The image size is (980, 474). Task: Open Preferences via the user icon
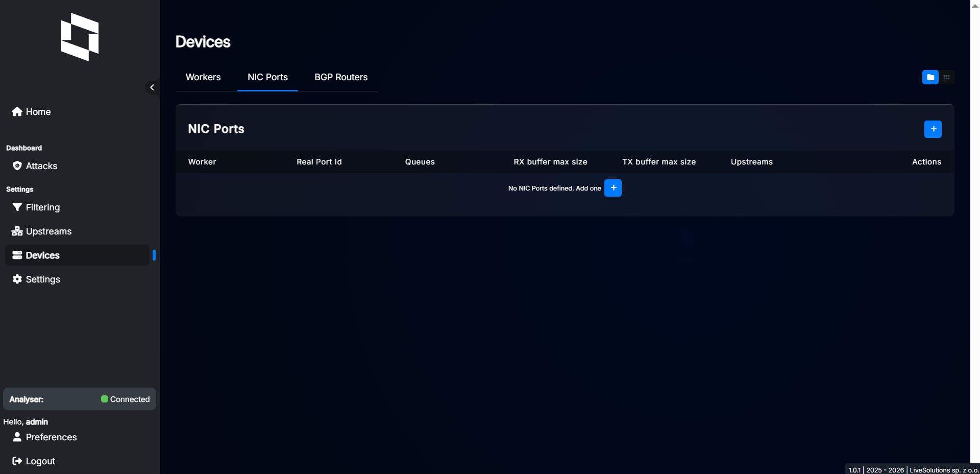tap(17, 437)
